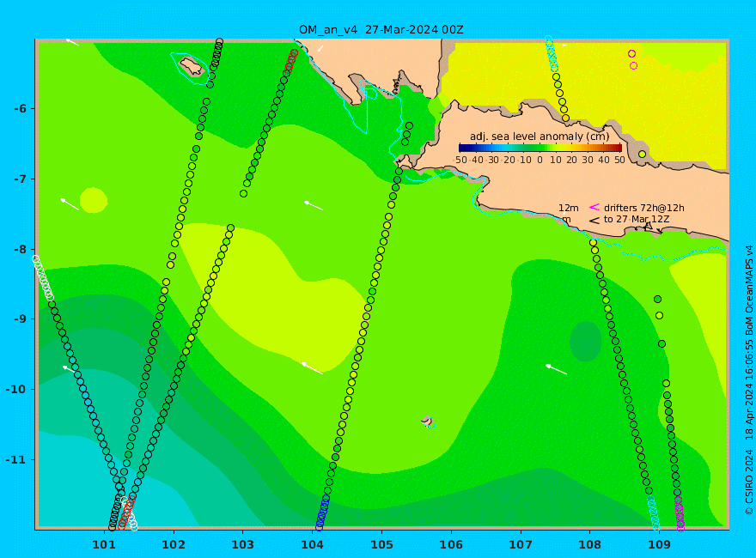Click the colorbar's dark blue end

(x=462, y=148)
